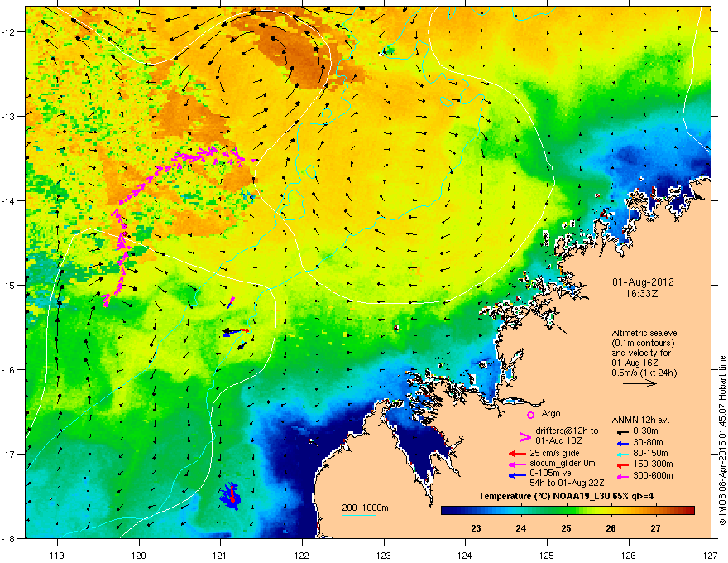Select the date label 01-Aug-2012
Viewport: 728px width, 563px height.
click(x=643, y=282)
